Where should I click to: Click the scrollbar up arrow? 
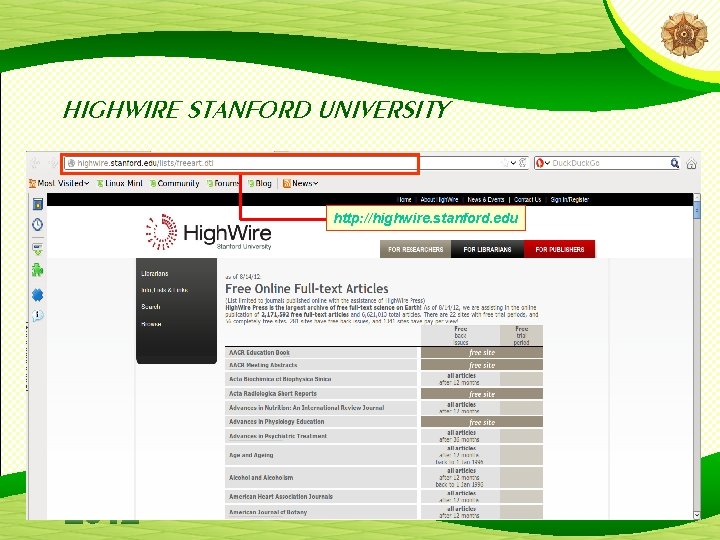(697, 197)
